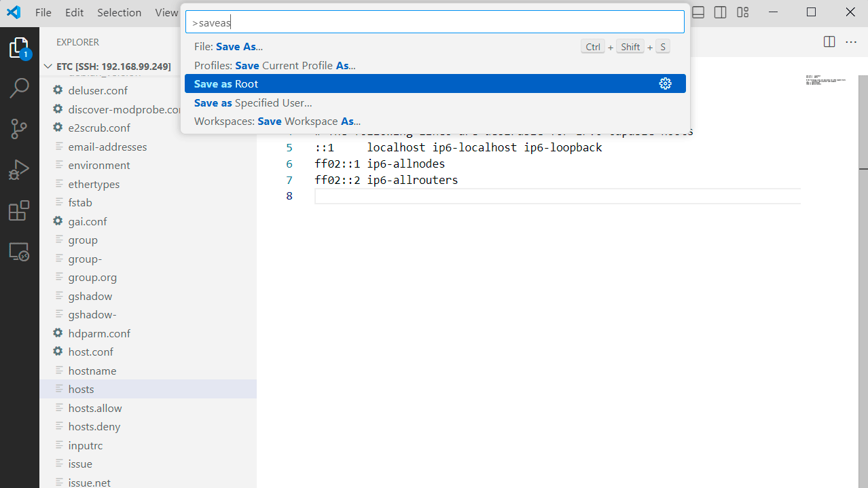The width and height of the screenshot is (868, 488).
Task: Choose Save as Specified User command
Action: tap(435, 102)
